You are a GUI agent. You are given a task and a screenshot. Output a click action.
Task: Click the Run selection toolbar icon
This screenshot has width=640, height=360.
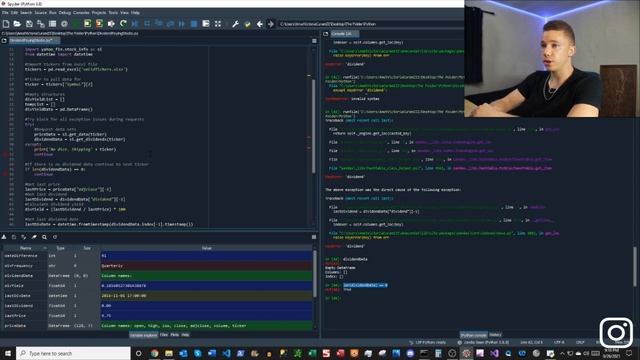pyautogui.click(x=111, y=24)
